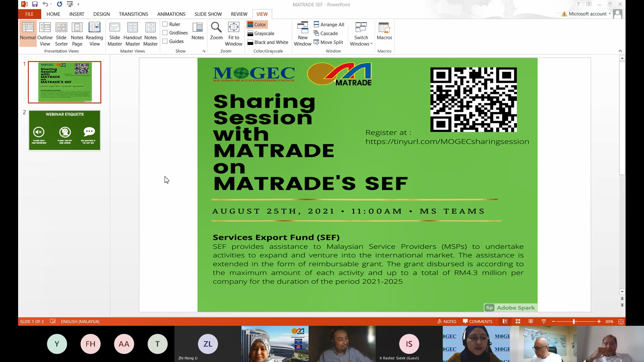Viewport: 644px width, 362px height.
Task: Arrange All windows
Action: pyautogui.click(x=329, y=24)
